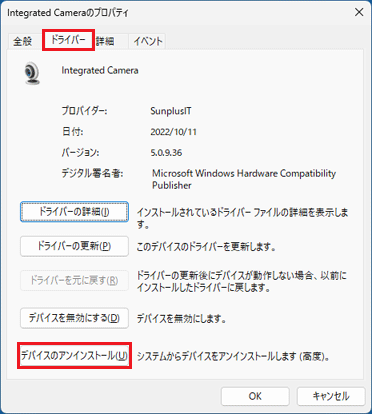Image resolution: width=372 pixels, height=414 pixels.
Task: Click ドライバーの更新 button
Action: (74, 246)
